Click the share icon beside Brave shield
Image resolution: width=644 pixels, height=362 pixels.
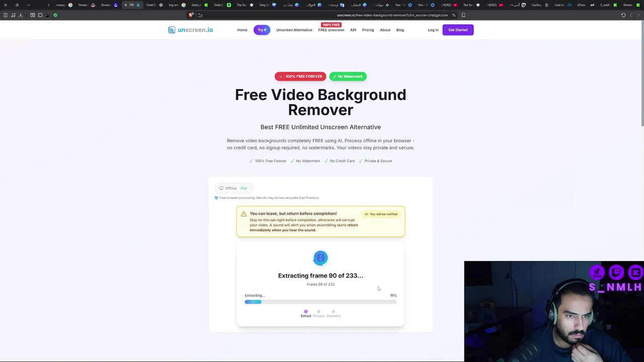[x=200, y=15]
